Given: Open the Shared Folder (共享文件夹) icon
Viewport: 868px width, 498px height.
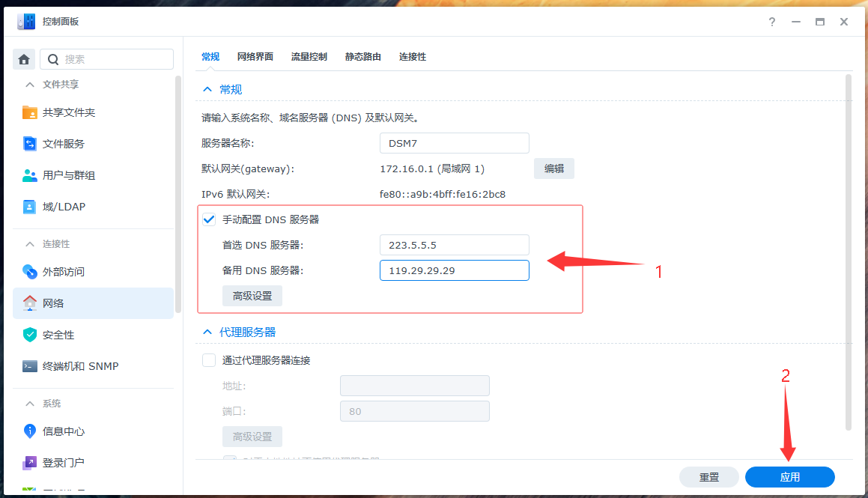Looking at the screenshot, I should click(30, 112).
